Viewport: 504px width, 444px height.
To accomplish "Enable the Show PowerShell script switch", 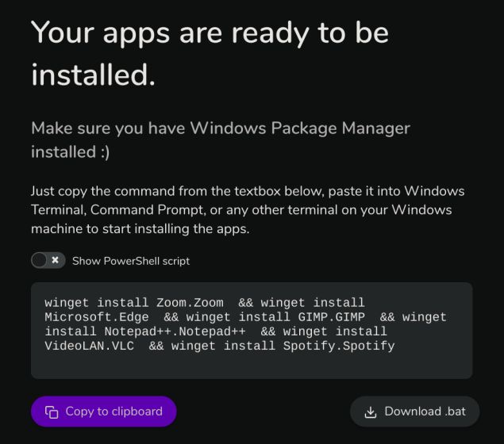I will click(x=48, y=260).
